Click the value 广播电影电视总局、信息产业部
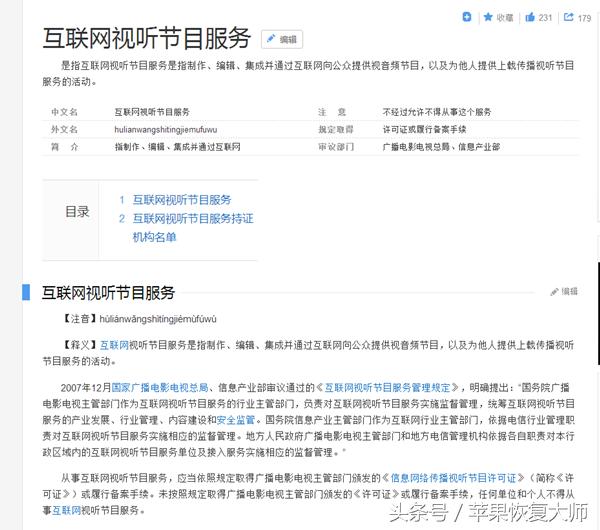Viewport: 600px width, 530px height. 441,147
